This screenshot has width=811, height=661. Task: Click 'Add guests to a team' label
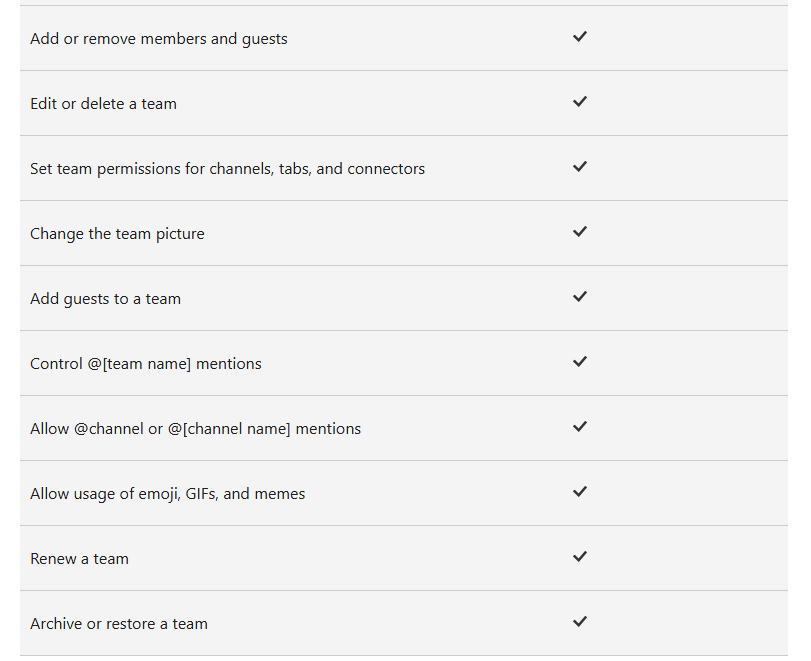(106, 299)
